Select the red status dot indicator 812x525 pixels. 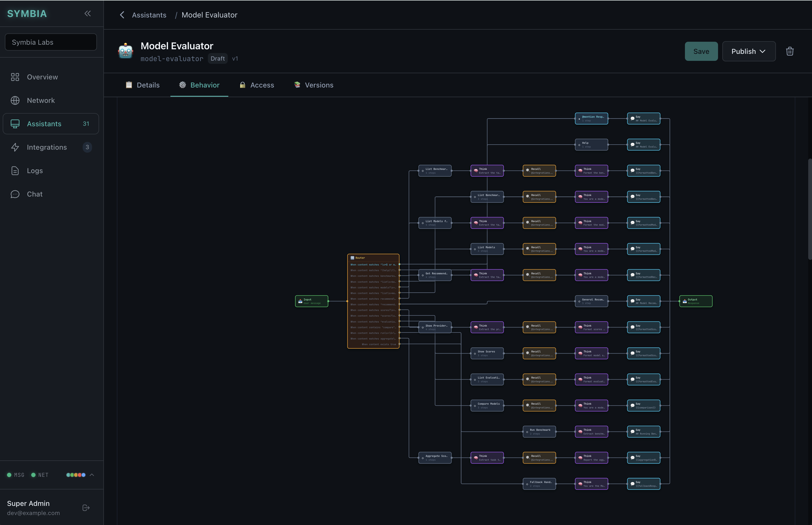pos(79,475)
